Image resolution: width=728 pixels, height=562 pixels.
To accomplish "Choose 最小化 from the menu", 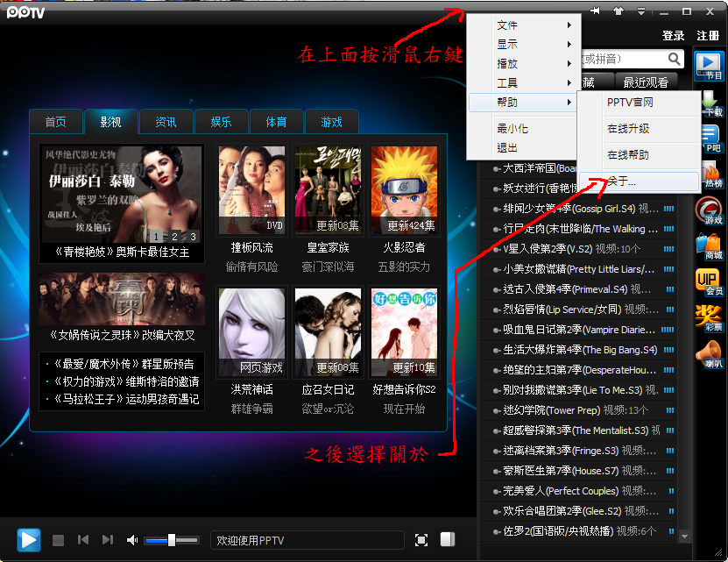I will pyautogui.click(x=523, y=128).
